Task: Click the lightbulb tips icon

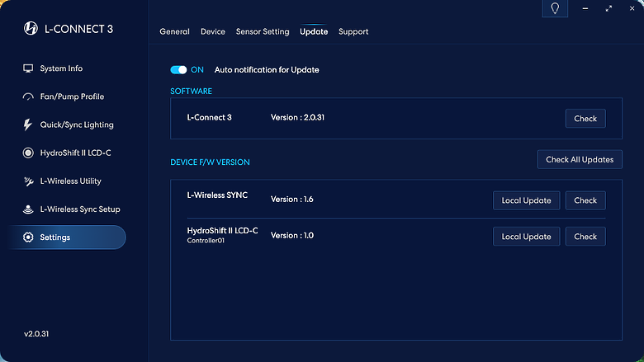Action: (x=555, y=8)
